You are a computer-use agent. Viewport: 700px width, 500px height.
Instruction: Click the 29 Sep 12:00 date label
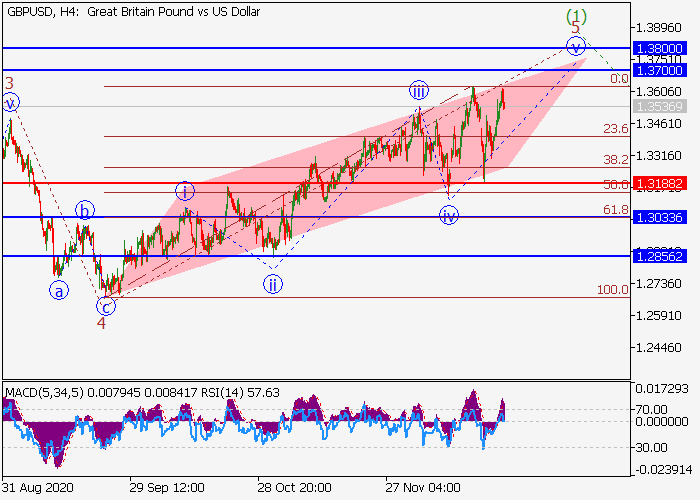coord(167,487)
